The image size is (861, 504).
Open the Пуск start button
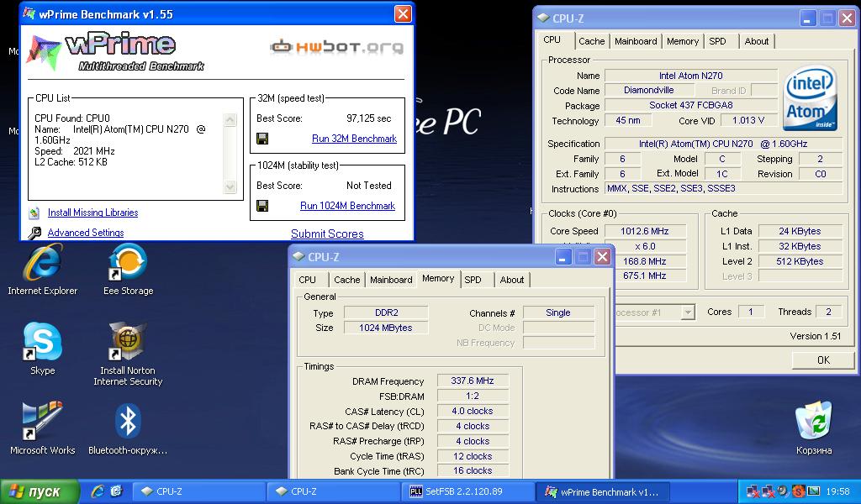tap(40, 491)
